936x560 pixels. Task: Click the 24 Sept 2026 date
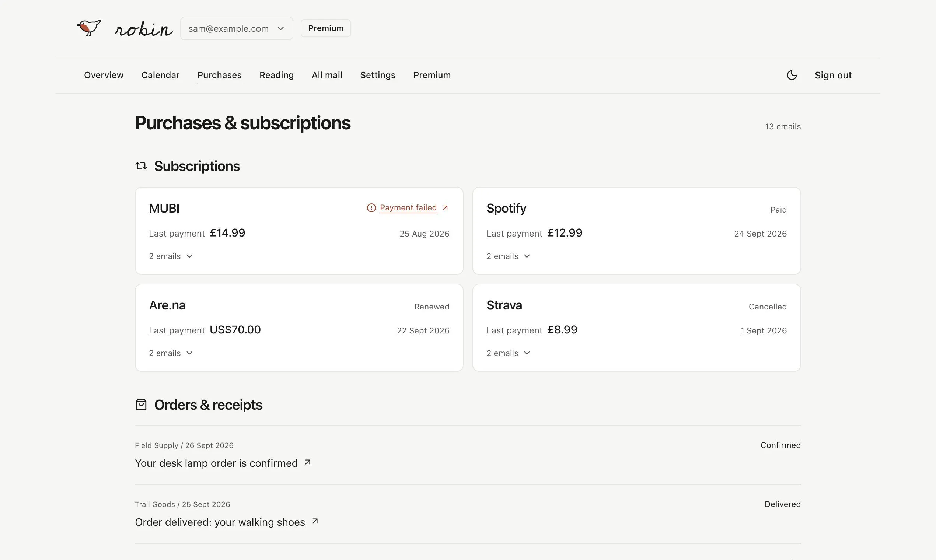point(761,234)
